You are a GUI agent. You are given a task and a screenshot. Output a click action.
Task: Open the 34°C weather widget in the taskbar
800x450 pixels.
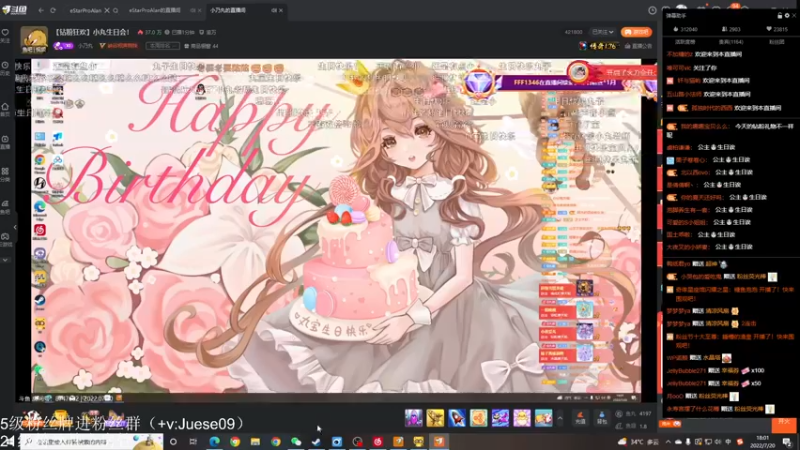[638, 442]
